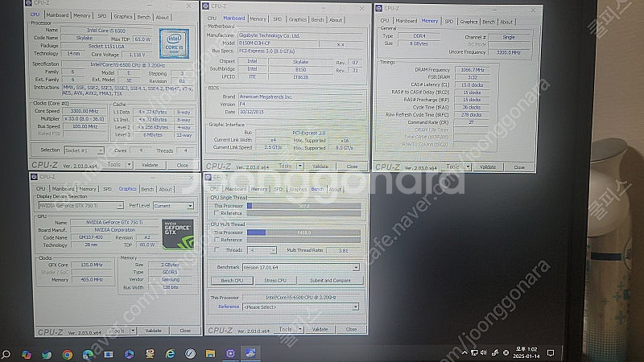644x362 pixels.
Task: Open the Copilot icon on the taskbar
Action: coord(27,354)
